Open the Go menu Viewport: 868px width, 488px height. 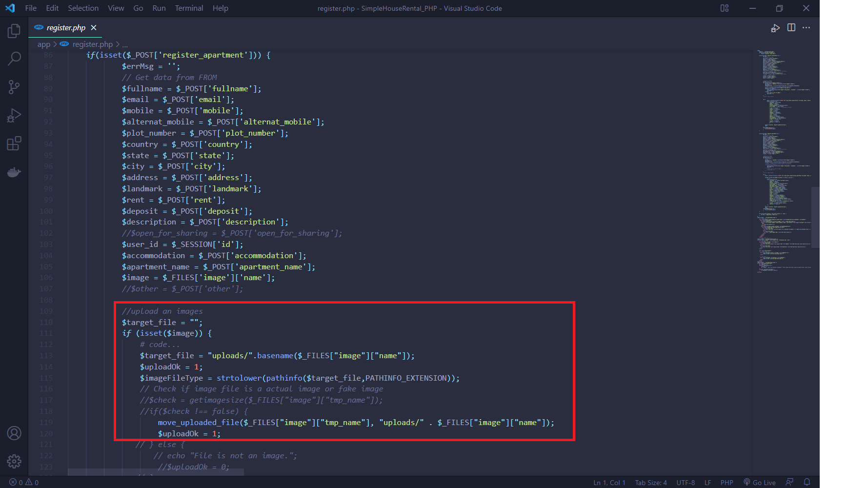click(138, 8)
